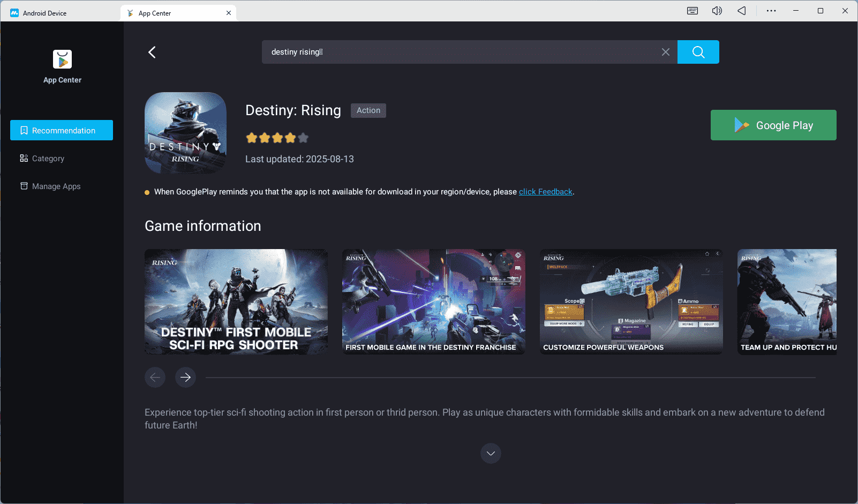This screenshot has width=858, height=504.
Task: Open Destiny: Rising in Google Play
Action: (773, 125)
